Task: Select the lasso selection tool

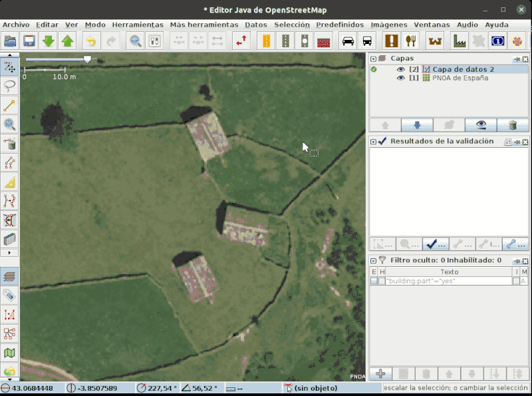Action: (10, 86)
